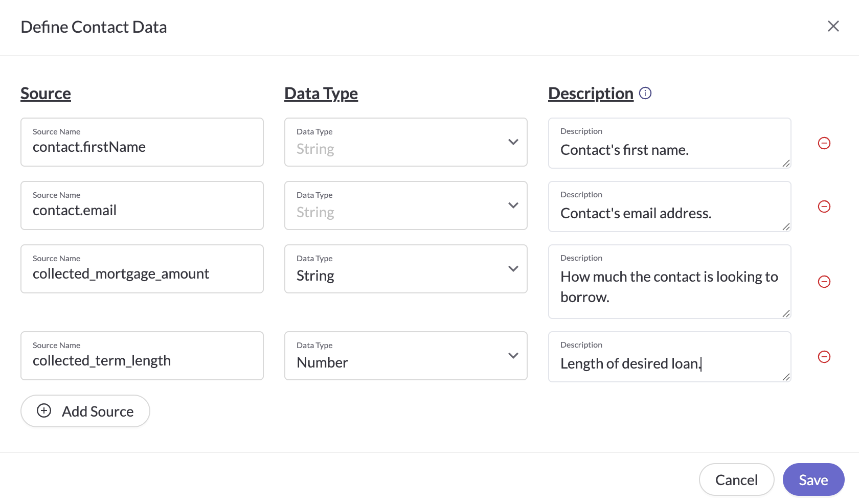Click the Description info icon
Viewport: 859px width, 504px height.
645,93
